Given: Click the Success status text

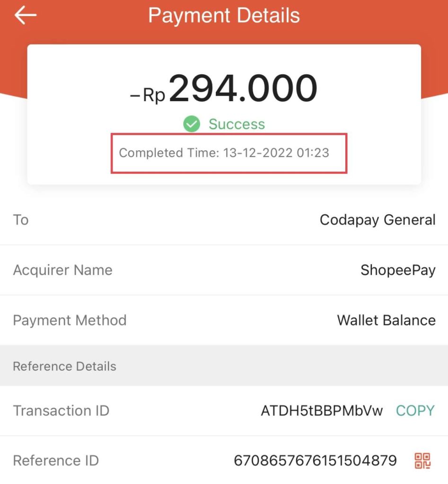Looking at the screenshot, I should click(x=237, y=124).
